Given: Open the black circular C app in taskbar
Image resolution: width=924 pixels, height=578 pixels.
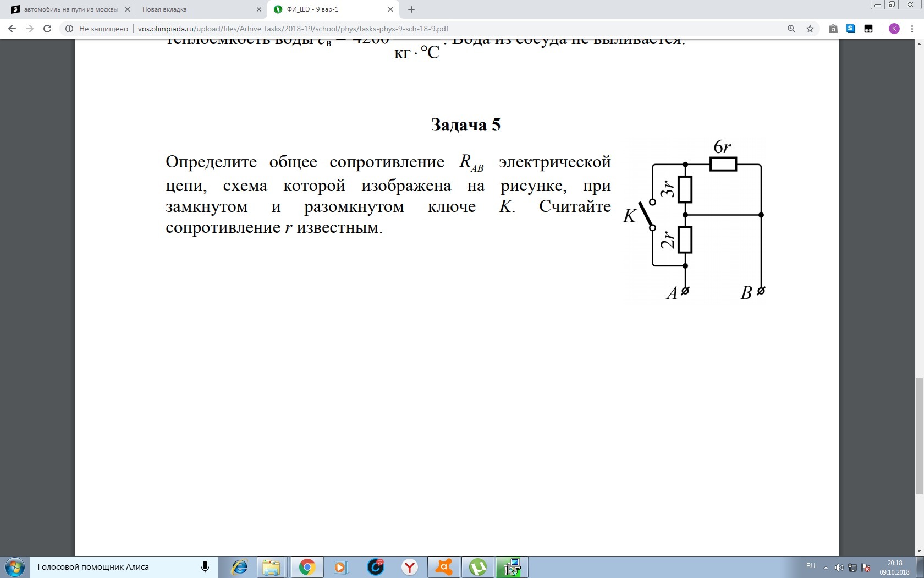Looking at the screenshot, I should click(x=376, y=567).
